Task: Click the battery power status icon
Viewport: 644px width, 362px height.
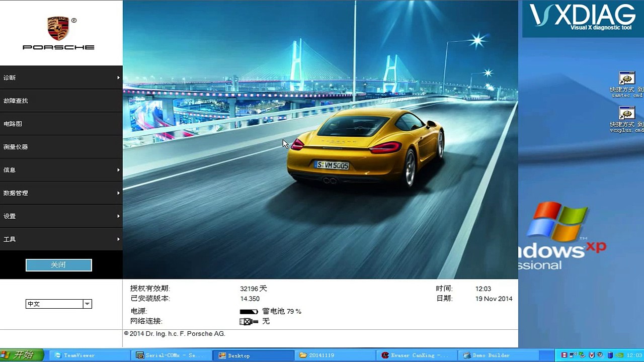Action: 249,312
